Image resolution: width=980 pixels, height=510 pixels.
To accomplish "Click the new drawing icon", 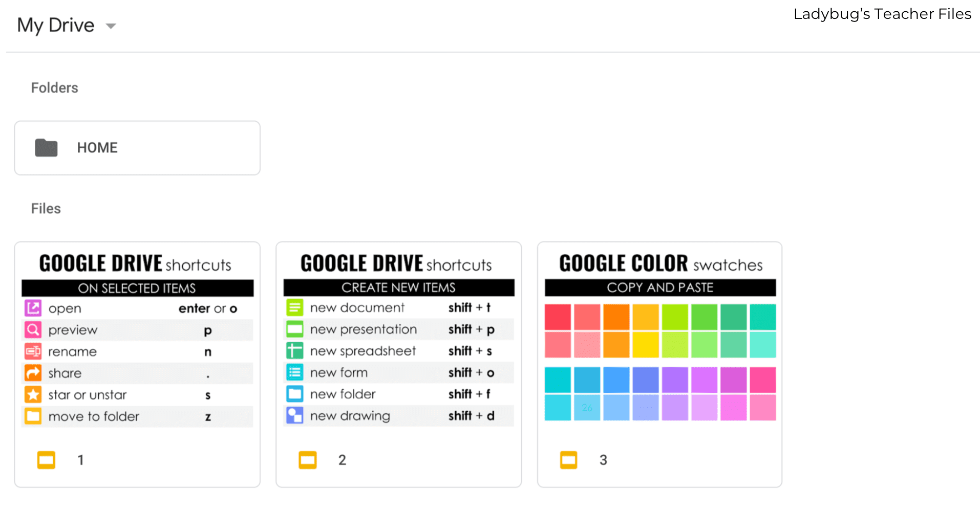I will click(x=295, y=415).
